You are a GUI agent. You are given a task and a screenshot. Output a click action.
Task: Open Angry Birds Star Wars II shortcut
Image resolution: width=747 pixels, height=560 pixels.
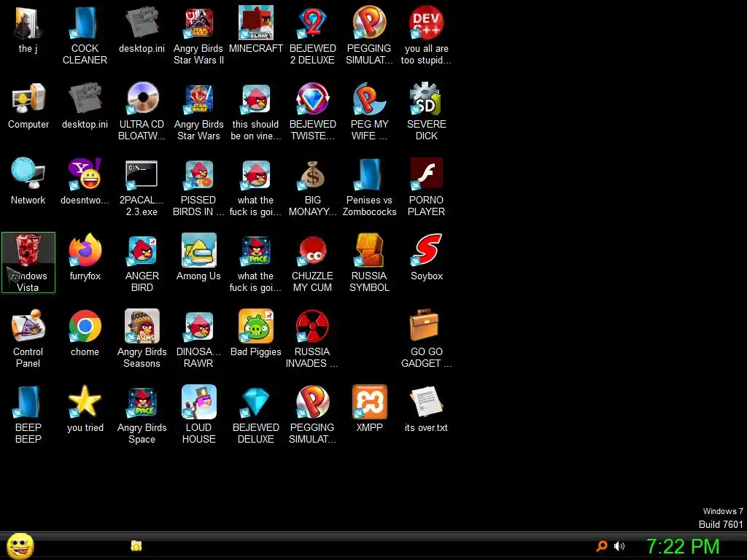tap(198, 36)
